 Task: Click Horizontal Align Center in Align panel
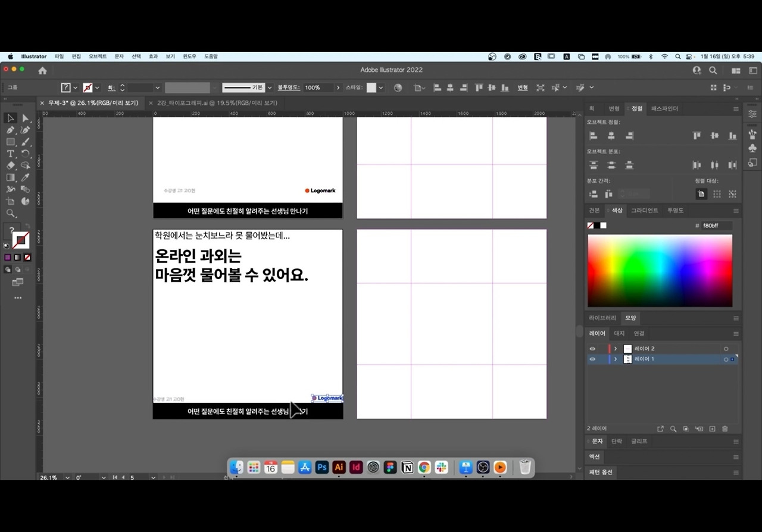point(611,136)
